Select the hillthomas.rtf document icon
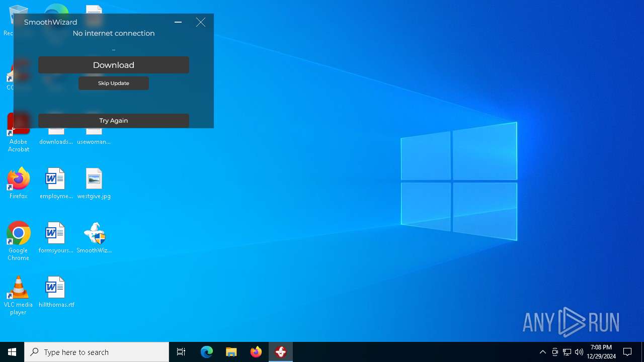The width and height of the screenshot is (644, 362). (56, 292)
